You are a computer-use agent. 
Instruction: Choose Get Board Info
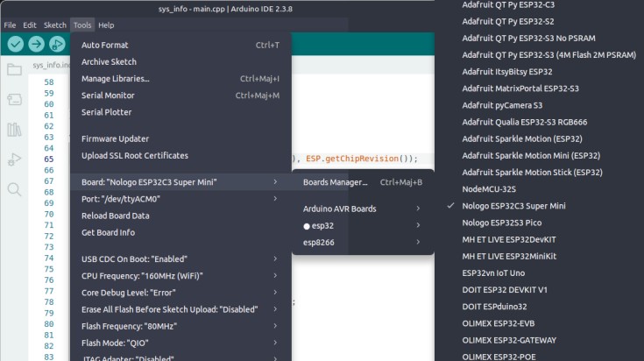[x=180, y=232]
